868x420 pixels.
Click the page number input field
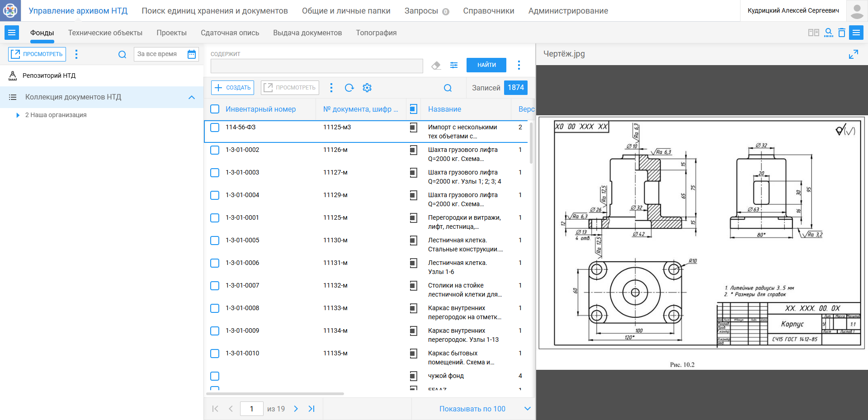coord(251,409)
